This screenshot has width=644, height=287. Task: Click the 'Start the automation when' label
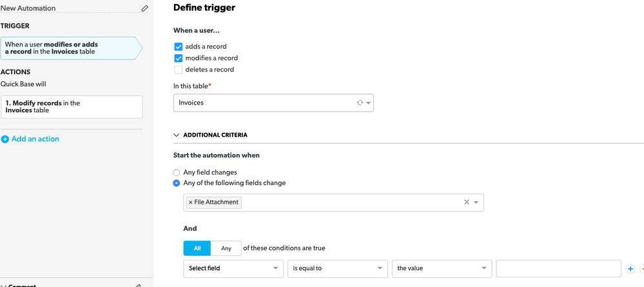pyautogui.click(x=217, y=155)
